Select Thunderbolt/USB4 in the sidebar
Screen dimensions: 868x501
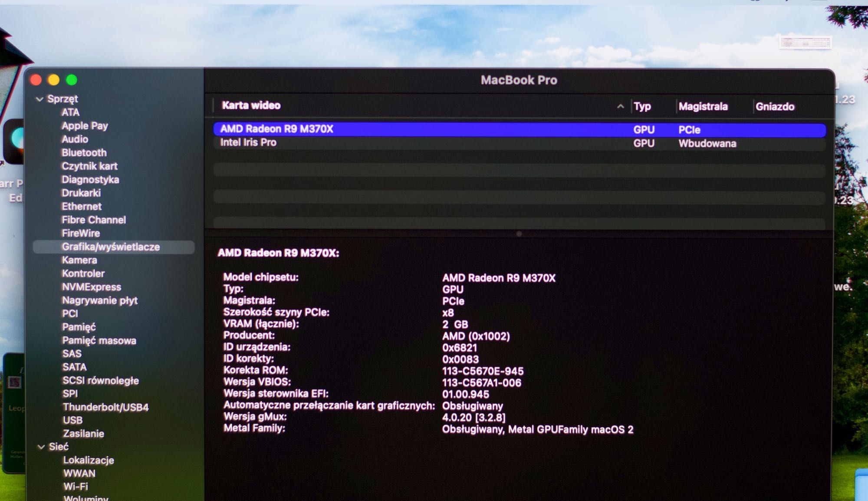106,407
